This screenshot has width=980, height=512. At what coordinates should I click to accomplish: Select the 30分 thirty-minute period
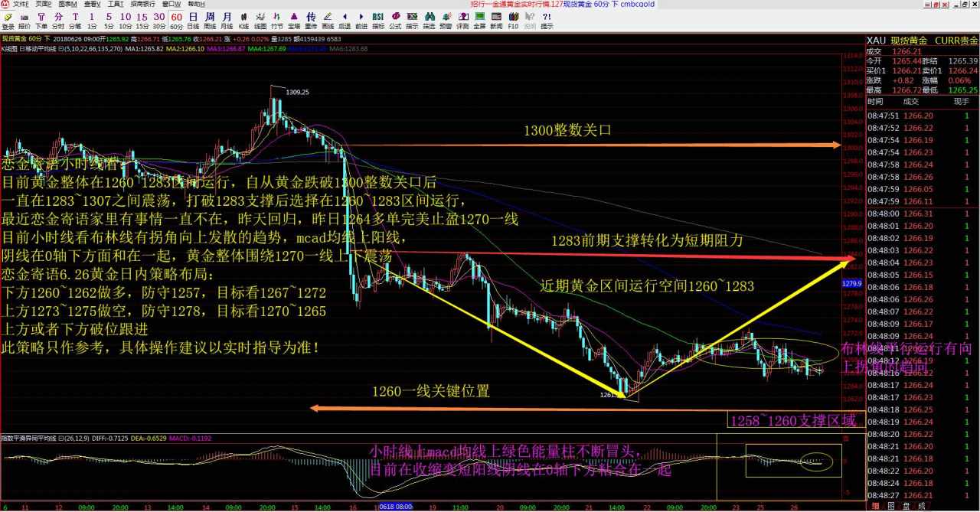pos(159,21)
